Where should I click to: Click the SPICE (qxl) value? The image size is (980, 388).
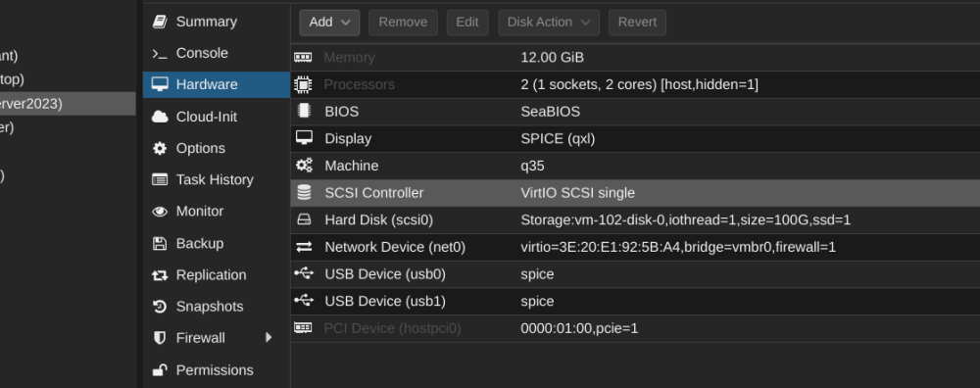pos(559,139)
